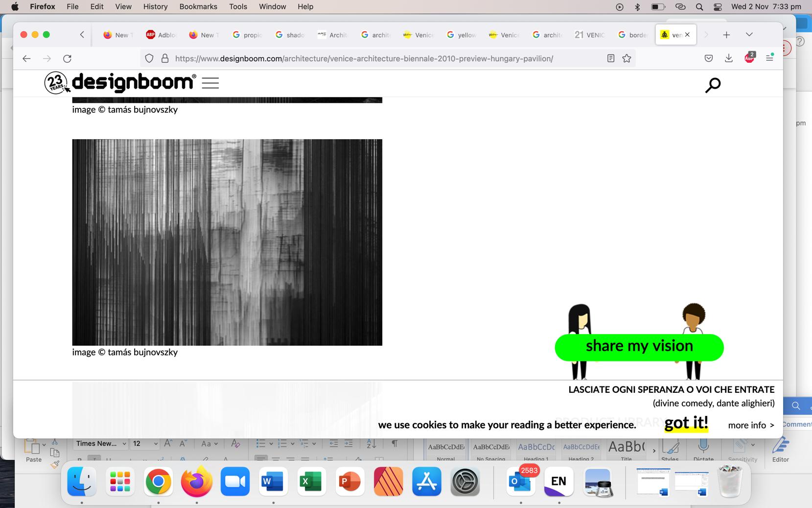Open Firefox application menu
812x508 pixels.
point(769,57)
